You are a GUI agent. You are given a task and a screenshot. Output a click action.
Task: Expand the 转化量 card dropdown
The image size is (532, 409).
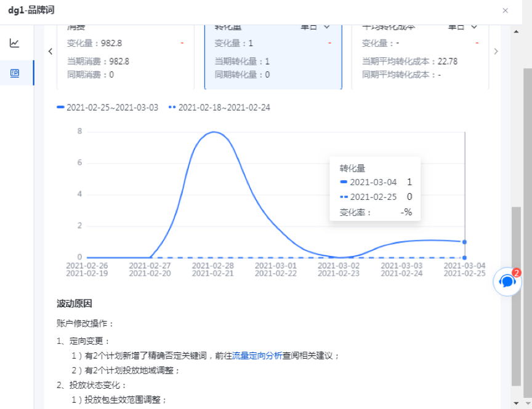[326, 27]
